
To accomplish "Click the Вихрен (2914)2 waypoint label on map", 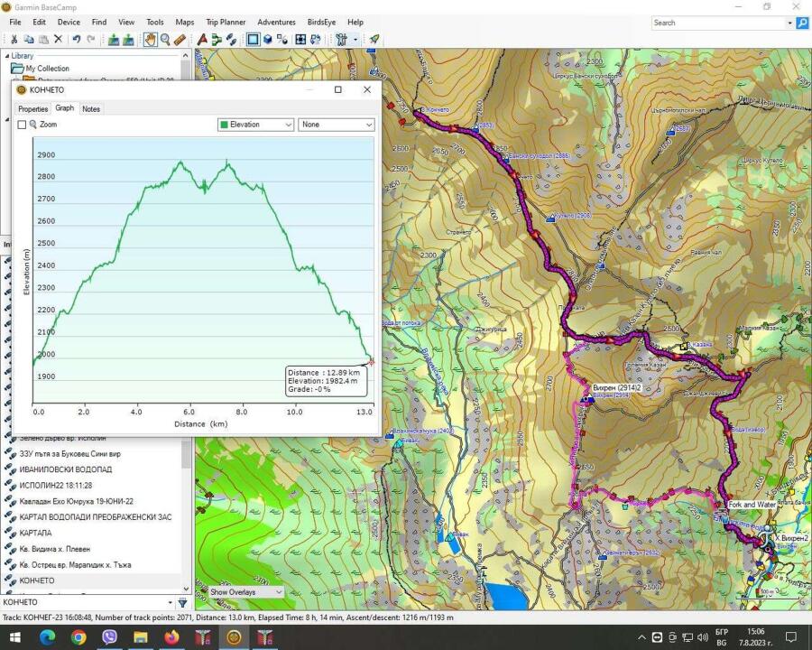I will pos(617,387).
